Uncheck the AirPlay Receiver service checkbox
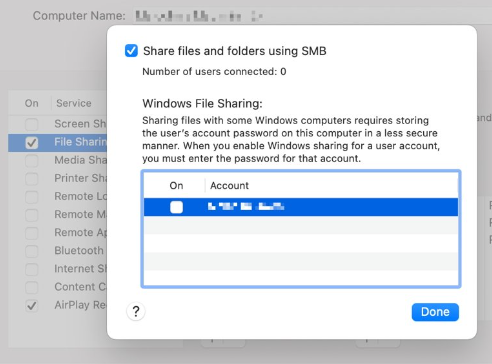Viewport: 492px width, 364px height. coord(32,305)
